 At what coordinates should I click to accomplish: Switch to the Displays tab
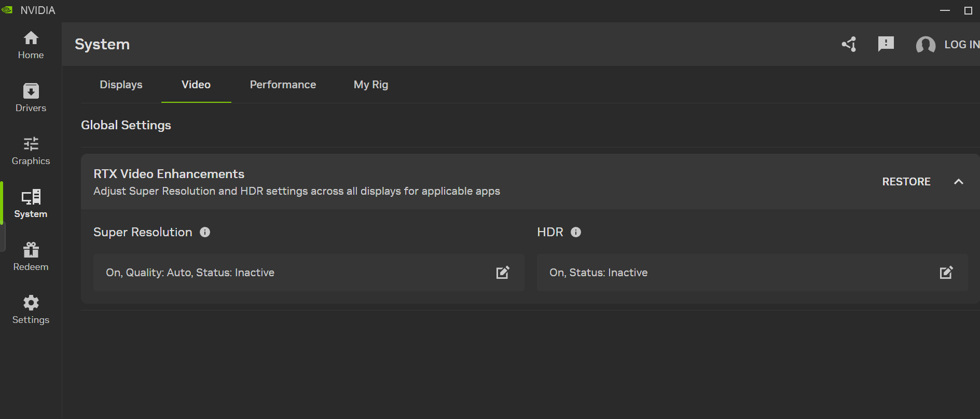pyautogui.click(x=121, y=85)
